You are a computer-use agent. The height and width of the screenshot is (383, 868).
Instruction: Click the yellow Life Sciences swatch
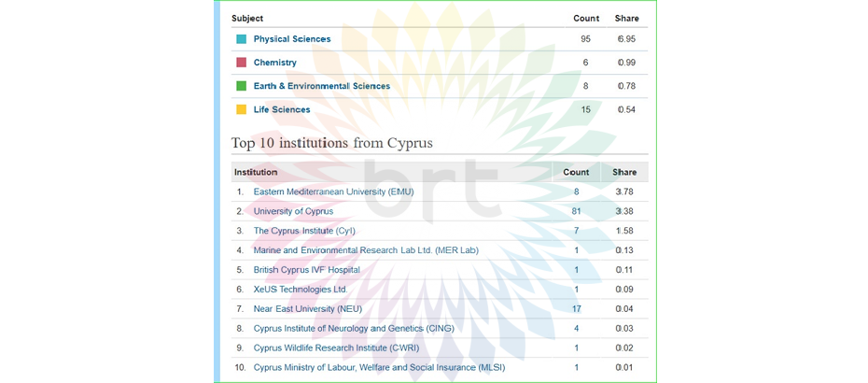point(241,109)
